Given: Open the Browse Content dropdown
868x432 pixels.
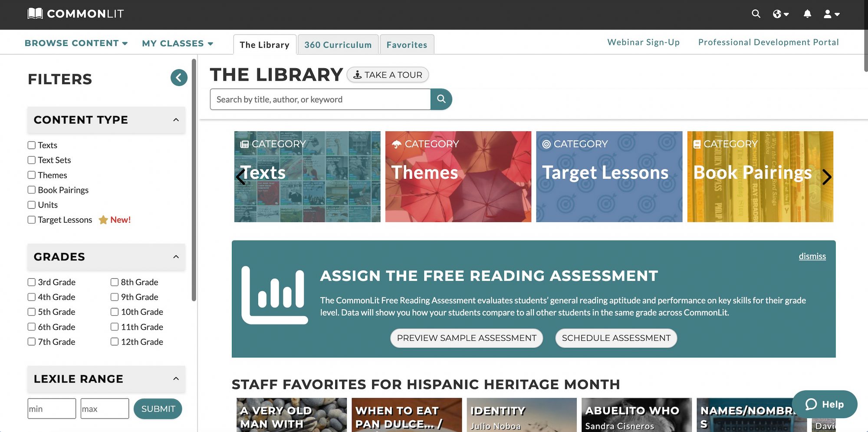Looking at the screenshot, I should [x=76, y=43].
